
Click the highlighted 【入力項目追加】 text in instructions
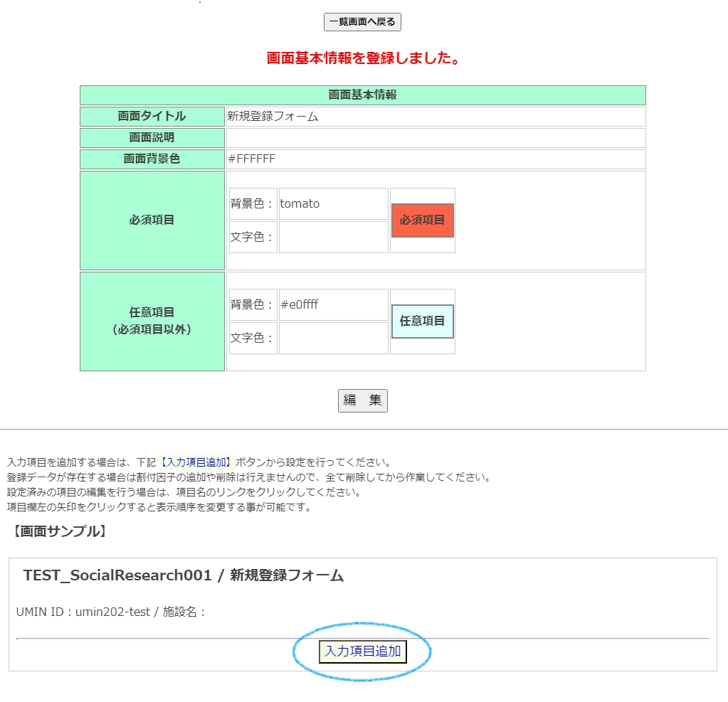tap(196, 462)
